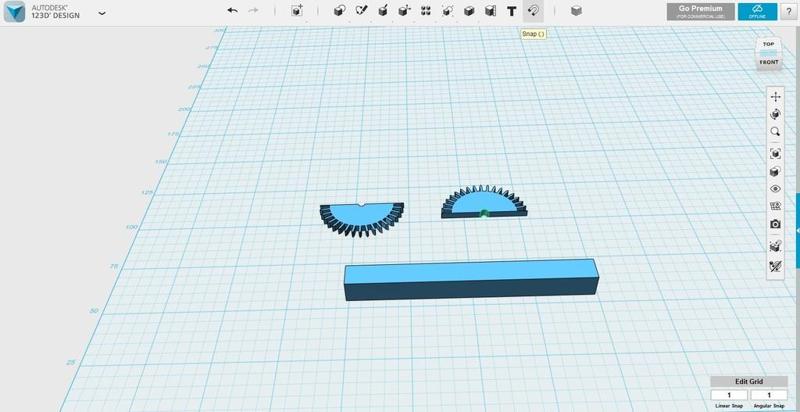Click the TOP face of view cube

point(768,44)
